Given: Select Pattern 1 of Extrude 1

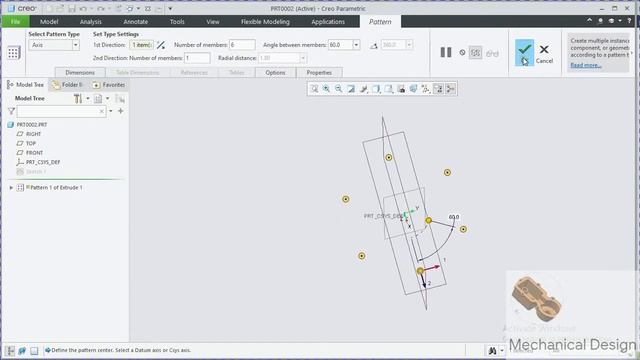Looking at the screenshot, I should pos(54,188).
